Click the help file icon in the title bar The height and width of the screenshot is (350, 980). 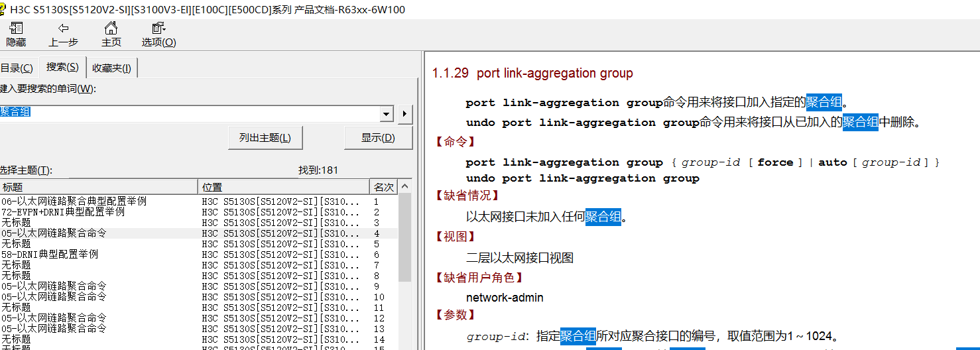click(x=3, y=9)
